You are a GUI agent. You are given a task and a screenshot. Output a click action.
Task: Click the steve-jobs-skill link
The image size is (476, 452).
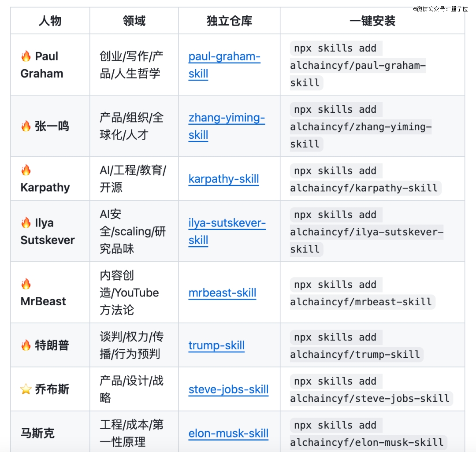point(228,390)
